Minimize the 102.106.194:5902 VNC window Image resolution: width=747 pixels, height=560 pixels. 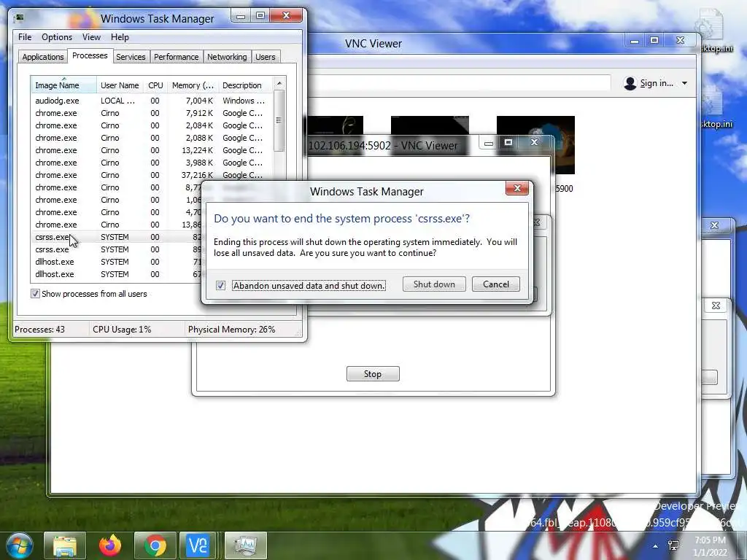tap(488, 143)
